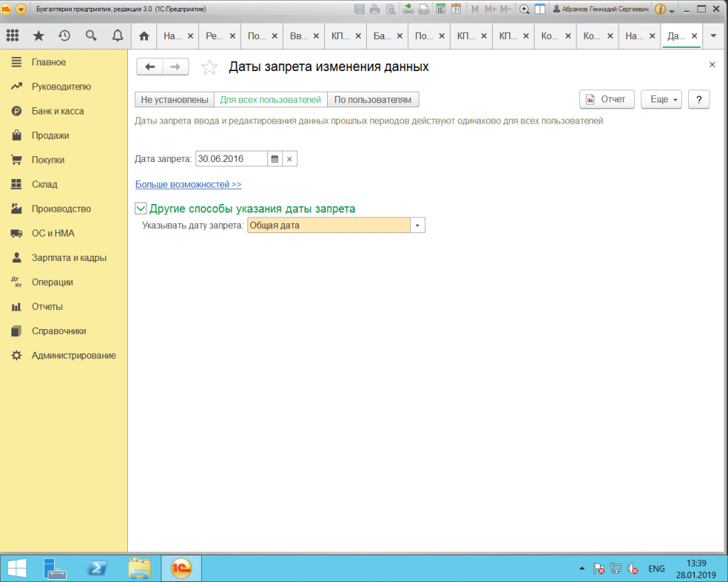The height and width of the screenshot is (582, 728).
Task: Open the calendar icon in title bar
Action: pyautogui.click(x=456, y=9)
